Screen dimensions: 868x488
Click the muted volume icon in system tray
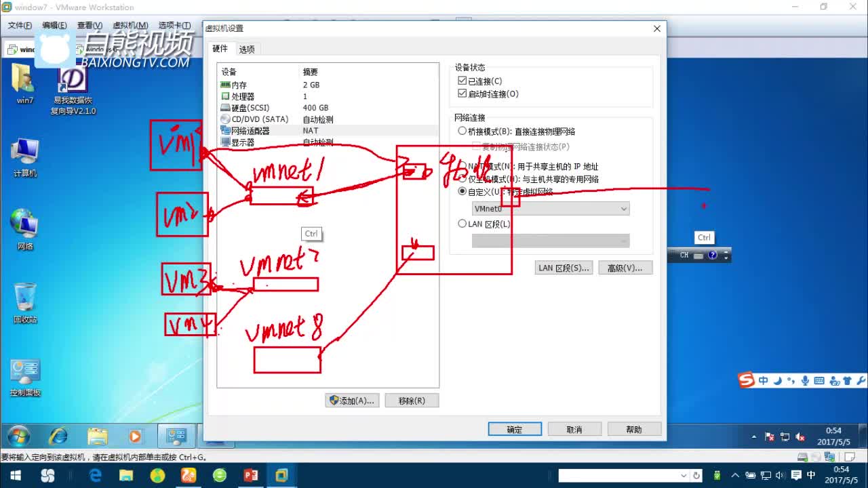802,437
